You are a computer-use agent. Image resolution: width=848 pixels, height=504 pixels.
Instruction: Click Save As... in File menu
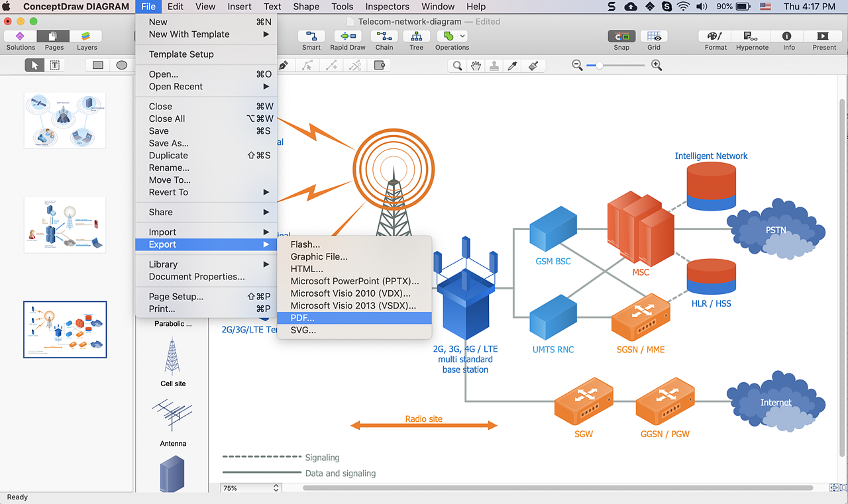pos(169,143)
